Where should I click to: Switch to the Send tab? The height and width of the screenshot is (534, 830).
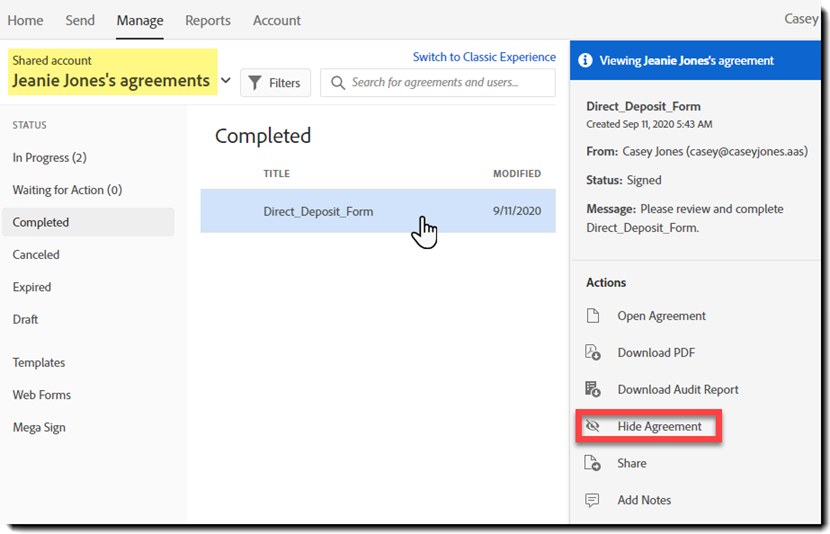coord(80,20)
